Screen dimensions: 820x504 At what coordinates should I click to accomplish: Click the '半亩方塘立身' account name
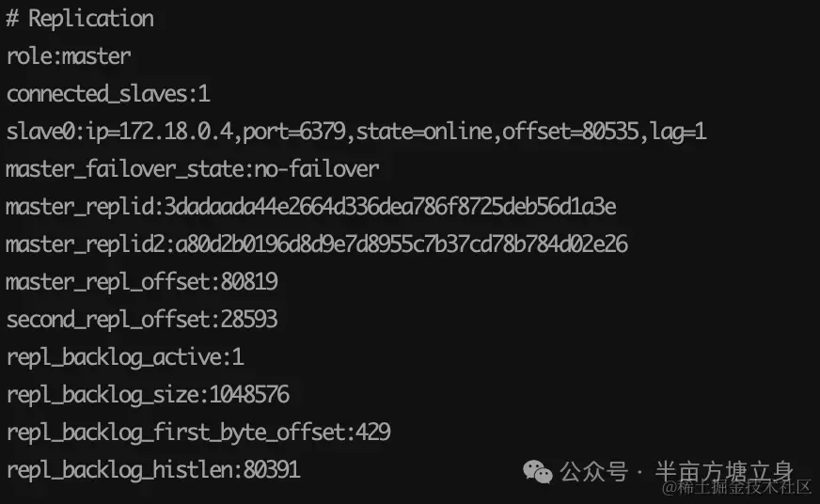725,472
